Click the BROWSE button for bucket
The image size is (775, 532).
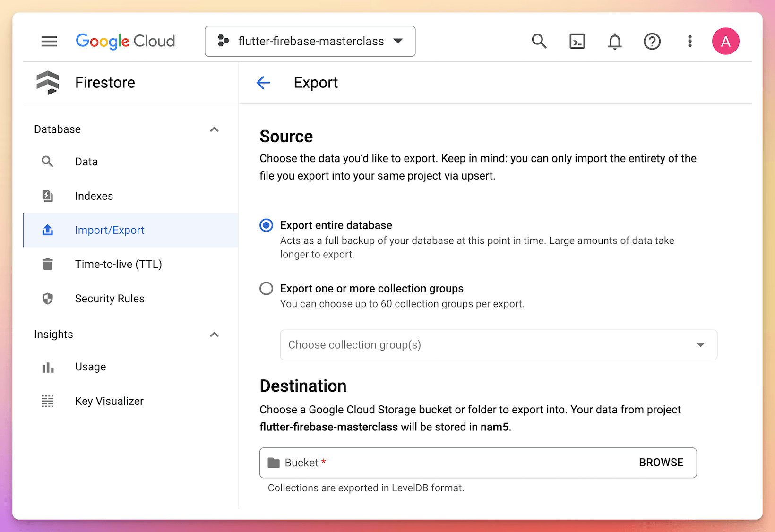661,463
